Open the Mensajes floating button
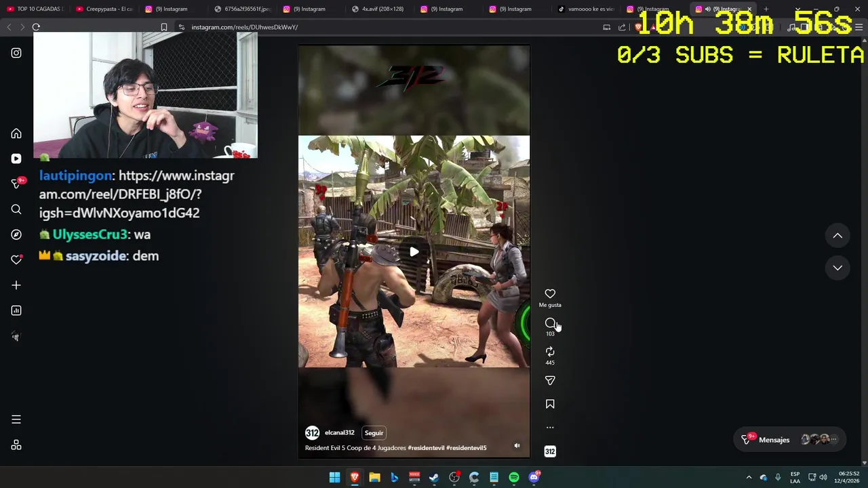Image resolution: width=868 pixels, height=488 pixels. tap(789, 440)
